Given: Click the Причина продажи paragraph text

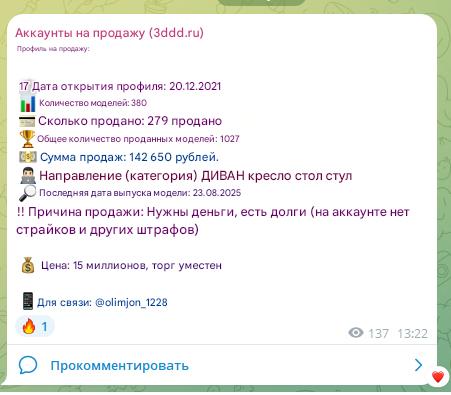Looking at the screenshot, I should coord(213,221).
